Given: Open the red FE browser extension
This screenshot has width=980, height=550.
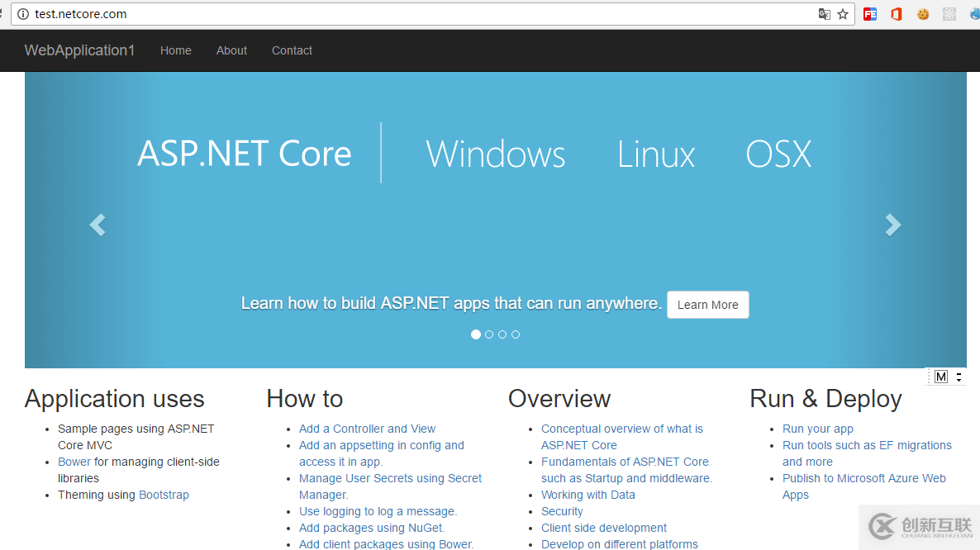Looking at the screenshot, I should [870, 14].
